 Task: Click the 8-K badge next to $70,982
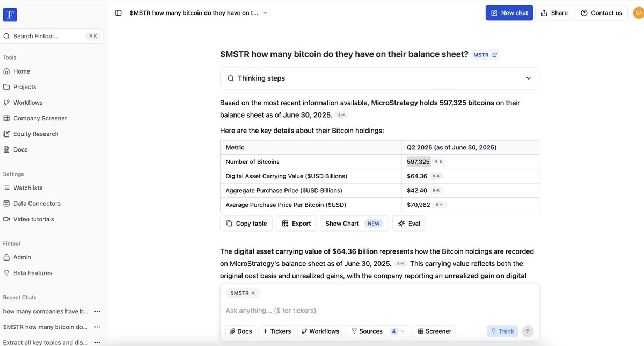point(440,205)
